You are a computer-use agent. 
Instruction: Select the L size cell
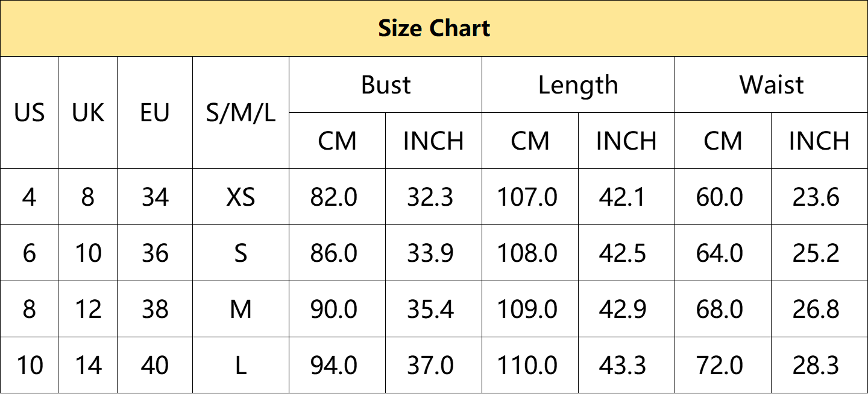(241, 366)
